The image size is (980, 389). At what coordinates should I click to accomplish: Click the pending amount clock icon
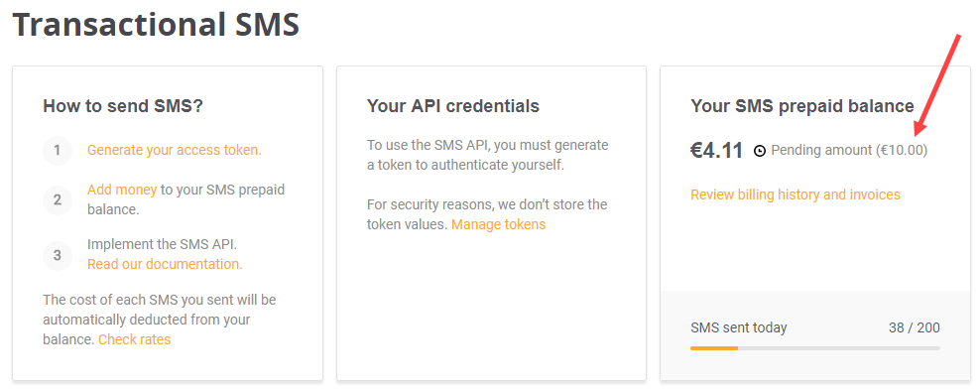(x=760, y=151)
